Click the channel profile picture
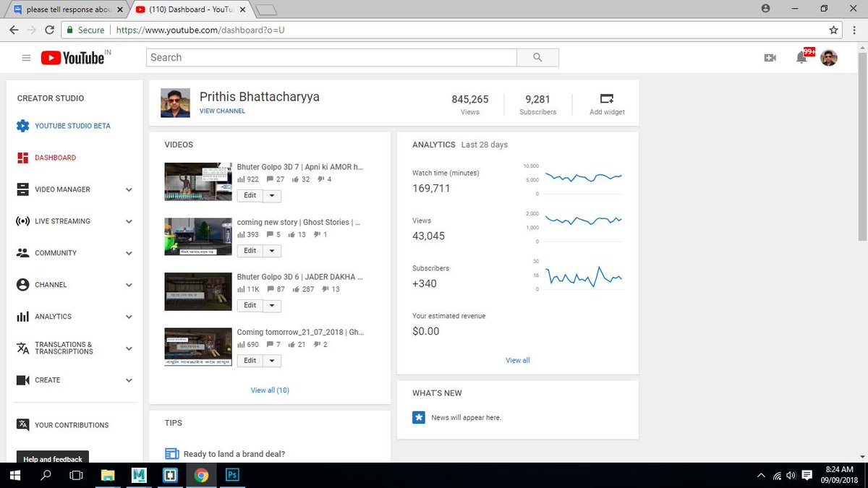The width and height of the screenshot is (868, 488). pyautogui.click(x=175, y=103)
